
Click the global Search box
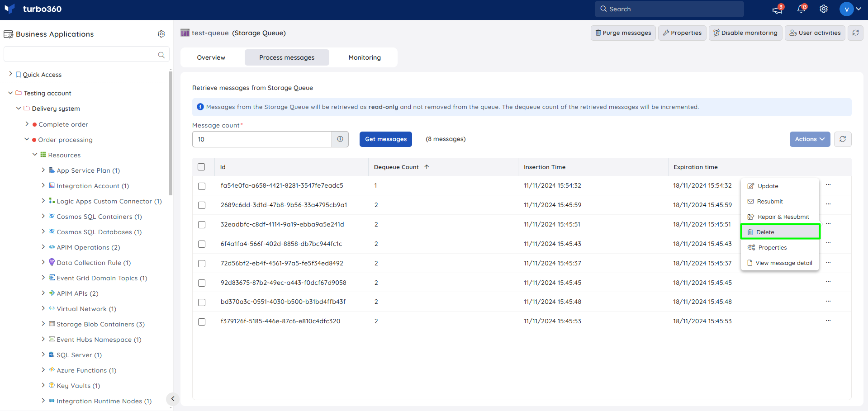669,9
